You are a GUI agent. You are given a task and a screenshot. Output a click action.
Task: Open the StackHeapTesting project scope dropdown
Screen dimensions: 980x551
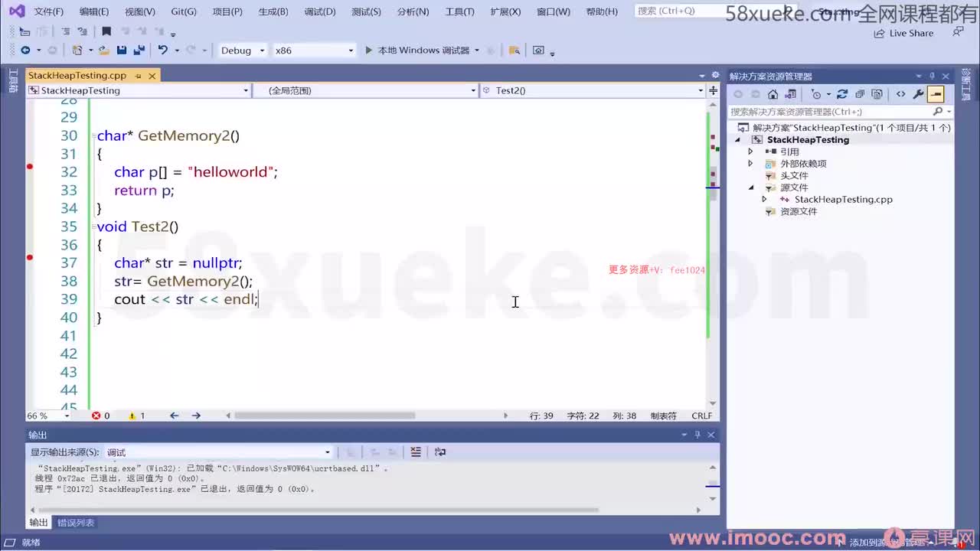[139, 90]
